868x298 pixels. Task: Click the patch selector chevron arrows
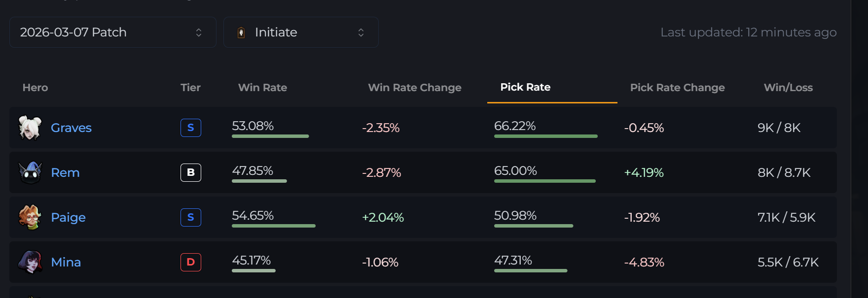[x=199, y=33]
